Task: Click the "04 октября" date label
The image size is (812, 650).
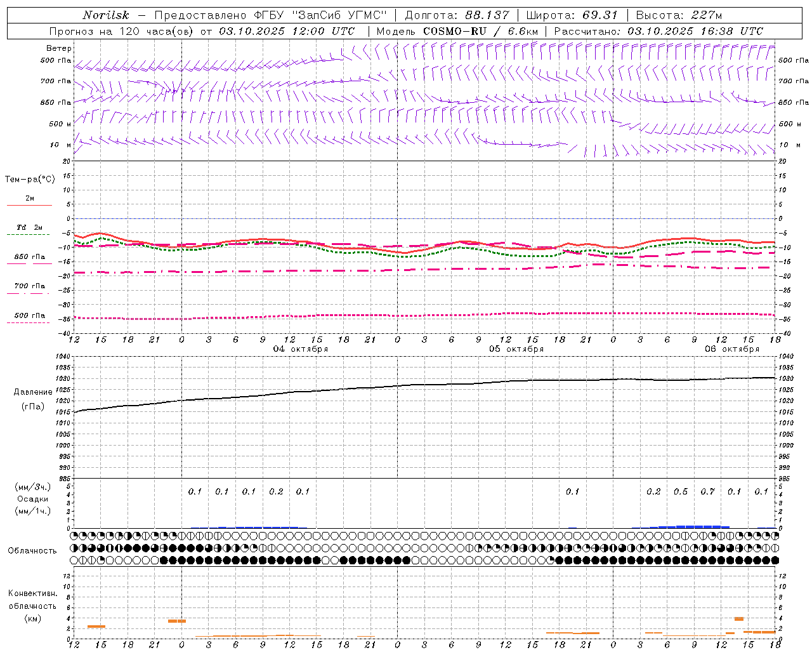Action: (301, 349)
